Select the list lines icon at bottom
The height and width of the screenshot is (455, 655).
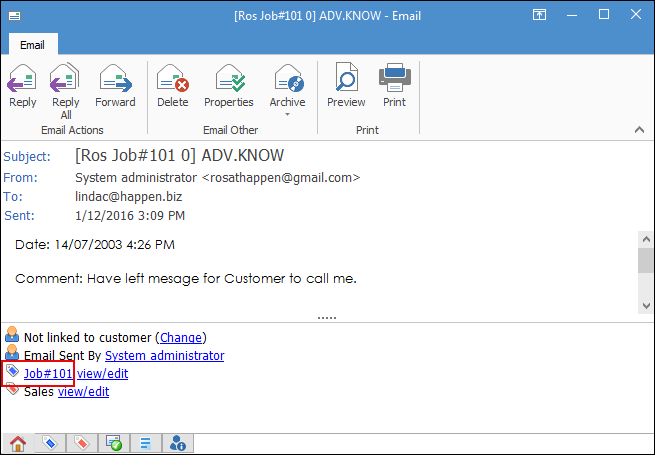coord(145,443)
